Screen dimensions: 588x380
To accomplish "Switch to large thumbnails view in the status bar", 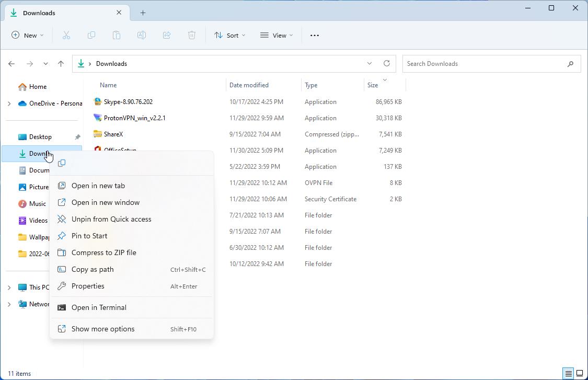I will pos(580,373).
